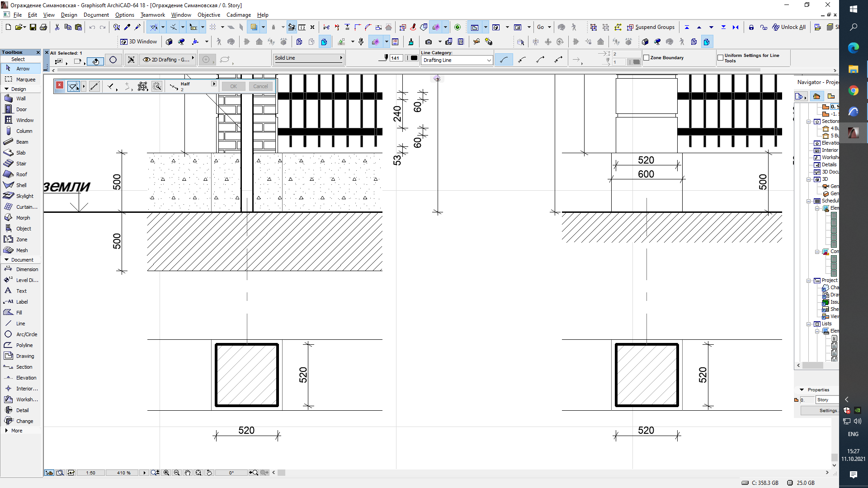The image size is (868, 488).
Task: Select the Column tool
Action: (21, 131)
